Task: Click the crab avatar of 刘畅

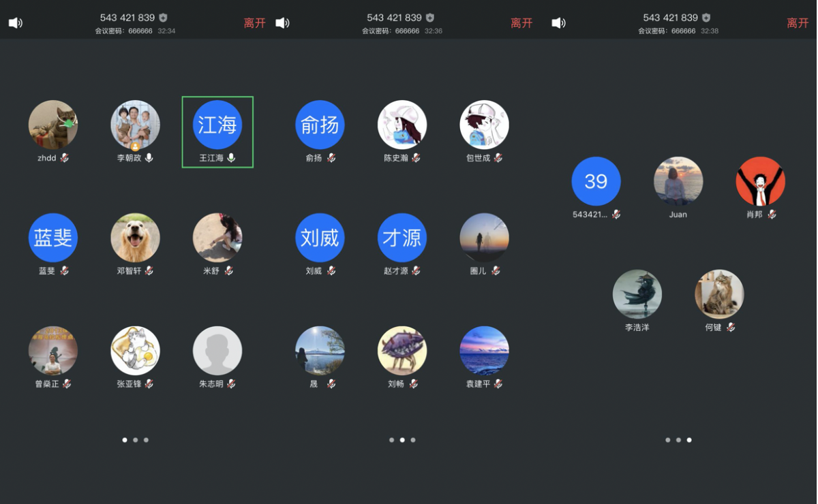Action: (402, 351)
